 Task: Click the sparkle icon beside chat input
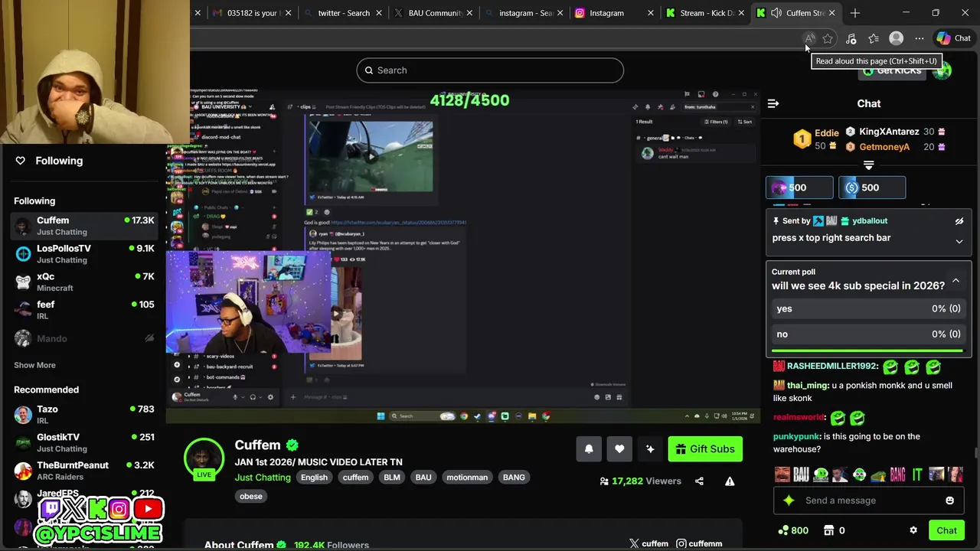(789, 500)
